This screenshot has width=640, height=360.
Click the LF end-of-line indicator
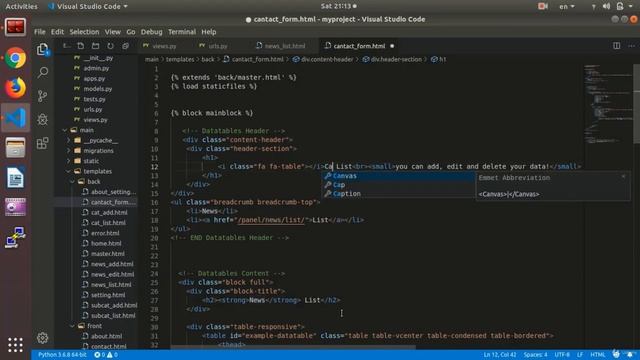coord(580,355)
